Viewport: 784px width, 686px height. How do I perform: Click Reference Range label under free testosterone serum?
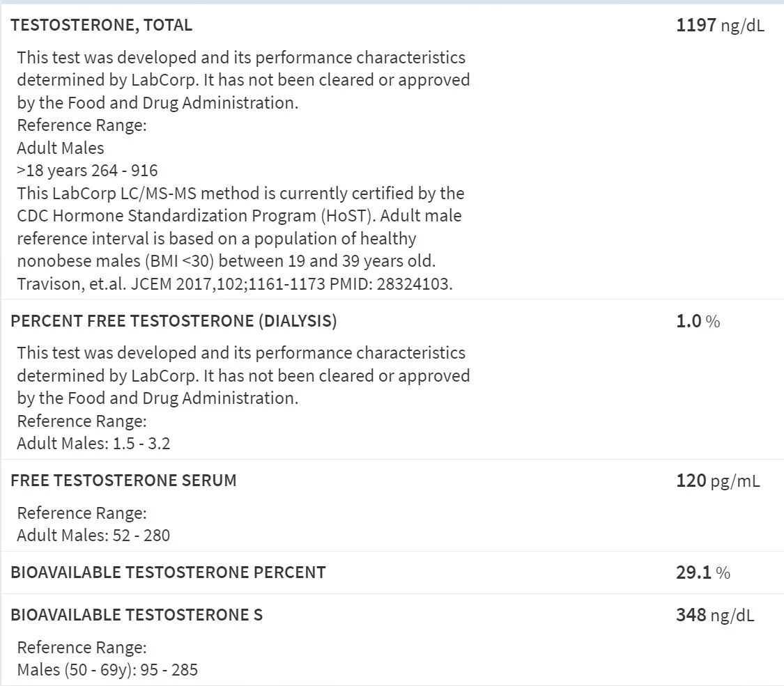(x=82, y=513)
